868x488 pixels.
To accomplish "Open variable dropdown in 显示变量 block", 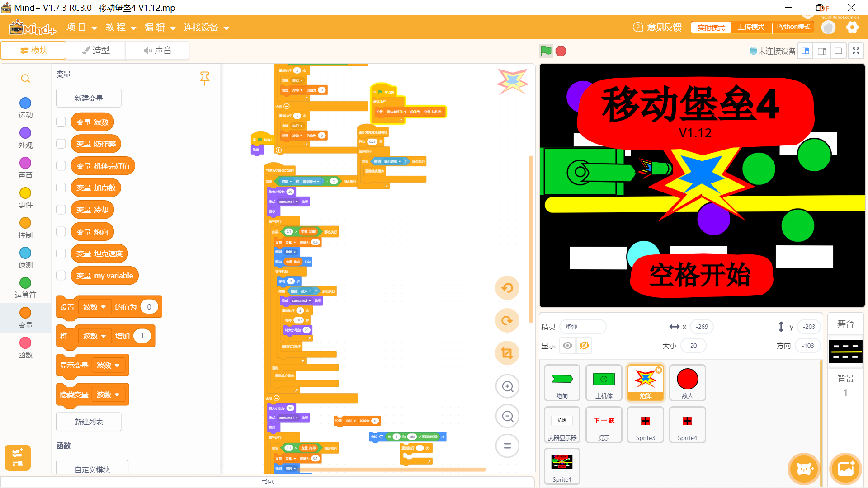I will point(108,365).
